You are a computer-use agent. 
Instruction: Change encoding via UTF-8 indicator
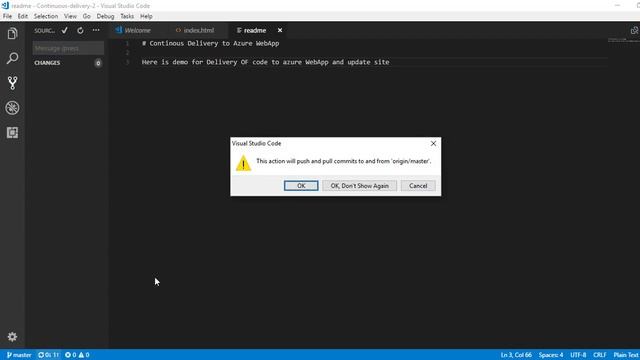pyautogui.click(x=578, y=355)
